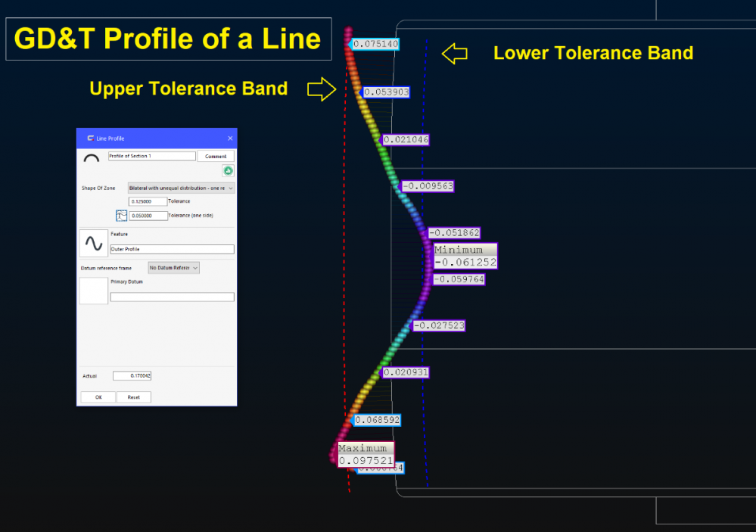Click the empty Primary Datum icon box
Image resolution: width=756 pixels, height=532 pixels.
(x=94, y=291)
